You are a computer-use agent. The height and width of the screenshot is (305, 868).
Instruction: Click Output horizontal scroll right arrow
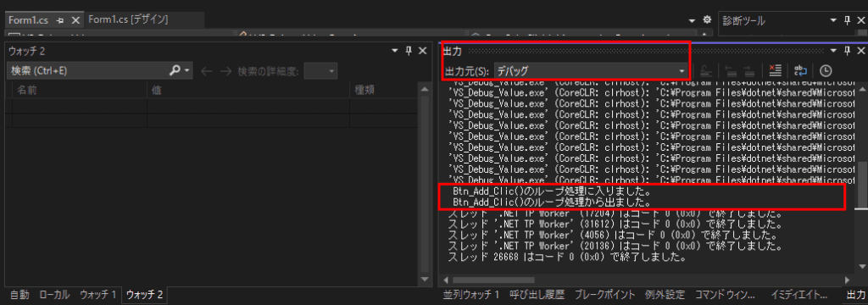(848, 280)
